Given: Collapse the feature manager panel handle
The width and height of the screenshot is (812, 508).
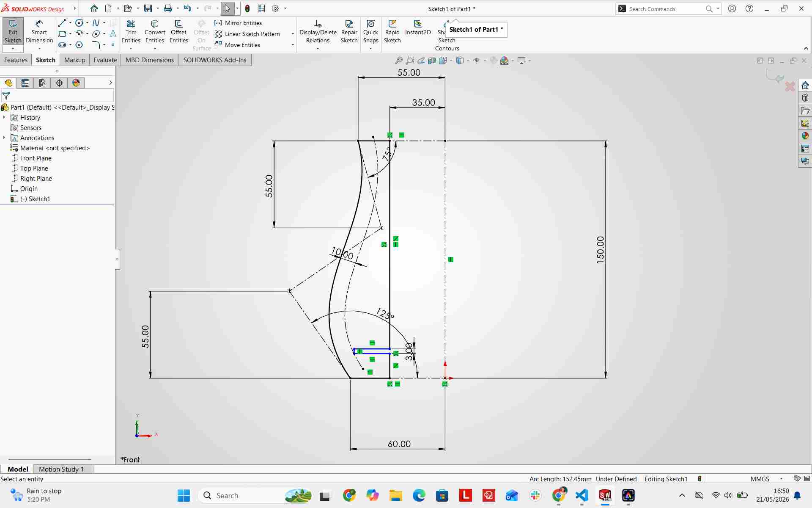Looking at the screenshot, I should (x=117, y=259).
